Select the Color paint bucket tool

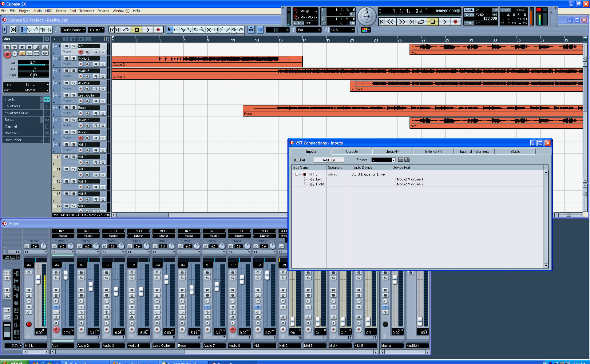coord(241,30)
